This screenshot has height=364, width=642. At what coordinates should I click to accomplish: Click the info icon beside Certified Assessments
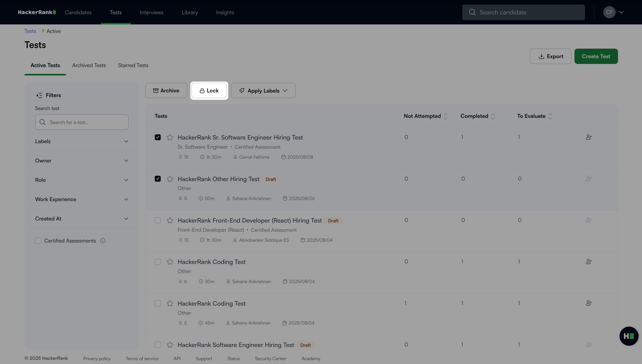tap(103, 241)
